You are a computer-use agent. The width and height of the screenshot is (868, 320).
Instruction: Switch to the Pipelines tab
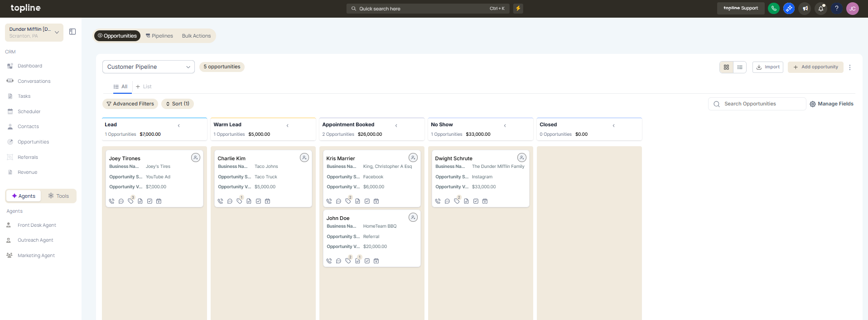tap(159, 36)
